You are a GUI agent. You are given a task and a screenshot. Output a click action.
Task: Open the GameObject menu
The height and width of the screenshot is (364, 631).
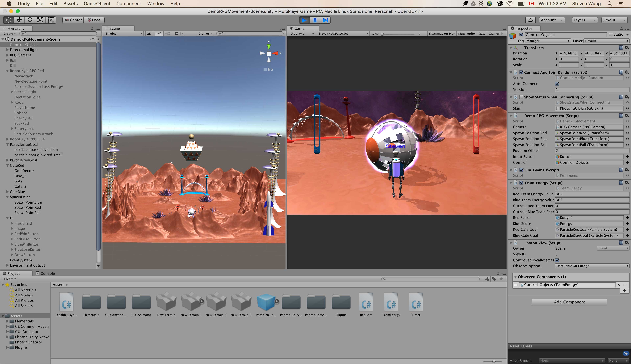coord(97,4)
